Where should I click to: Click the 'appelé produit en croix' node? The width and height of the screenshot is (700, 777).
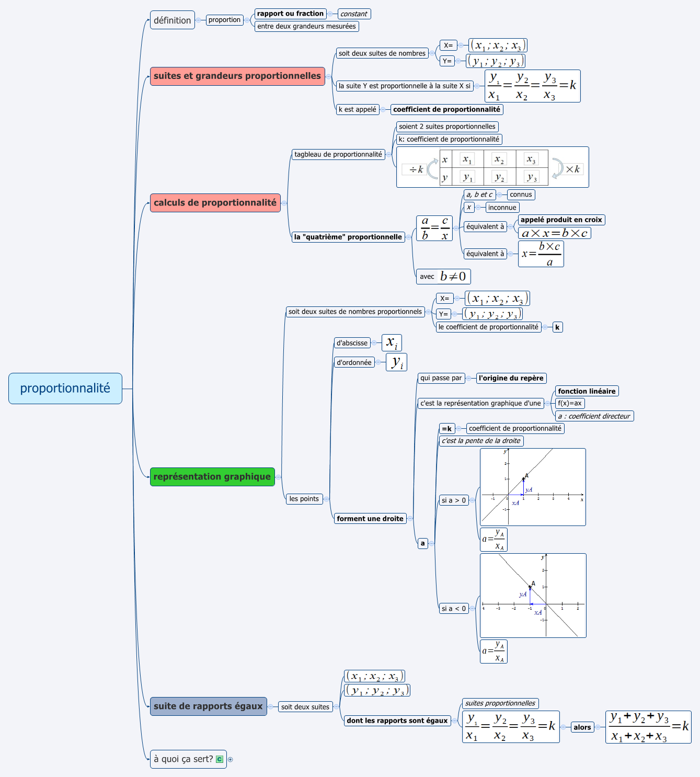(x=561, y=220)
